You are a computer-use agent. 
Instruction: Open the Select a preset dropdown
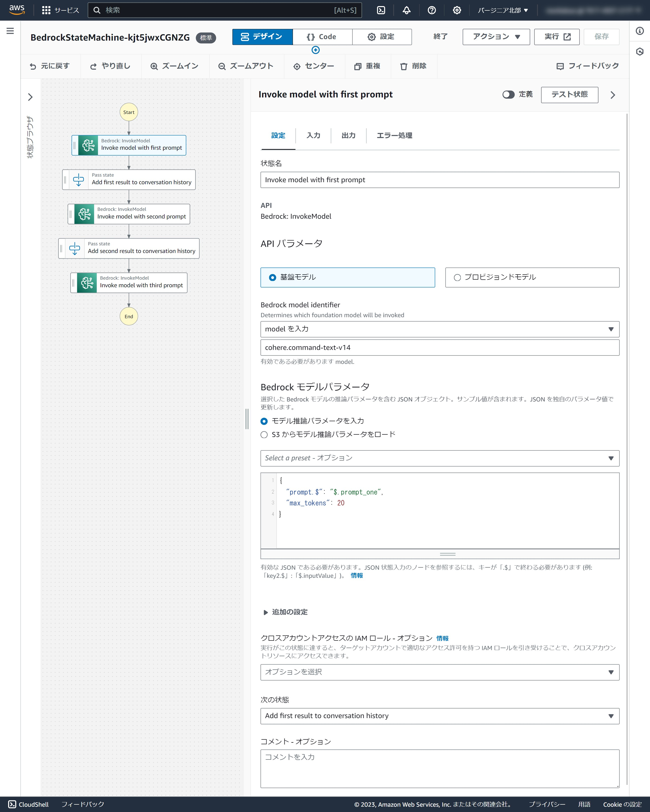(x=439, y=458)
